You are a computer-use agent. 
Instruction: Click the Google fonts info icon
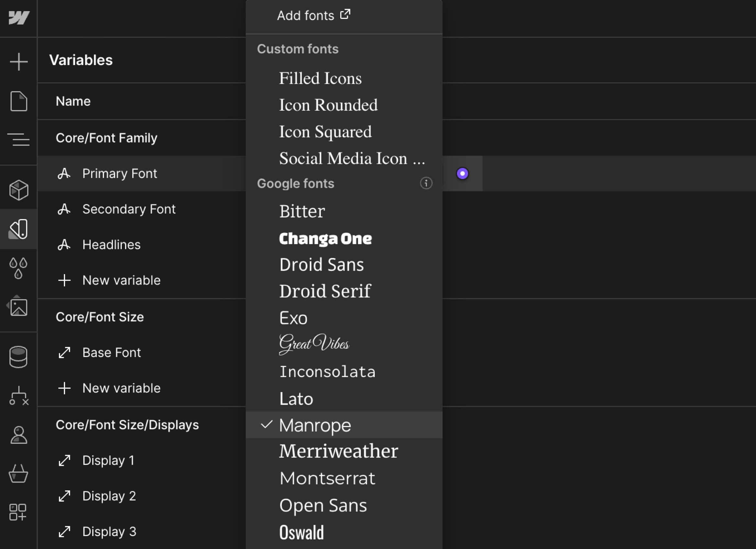(x=426, y=183)
